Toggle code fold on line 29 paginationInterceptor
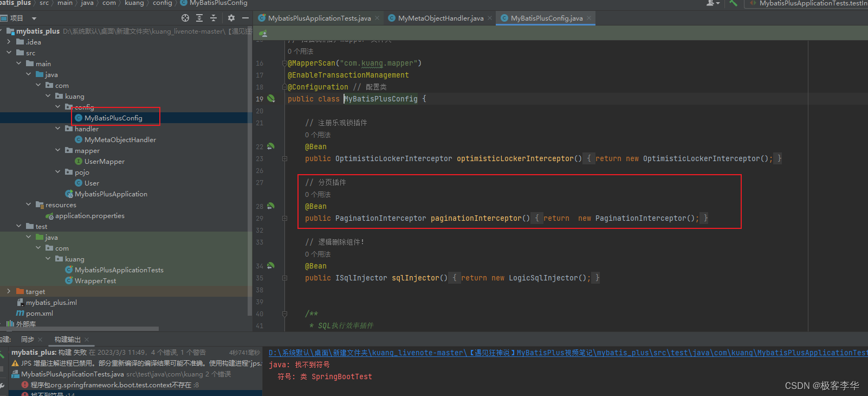Image resolution: width=868 pixels, height=396 pixels. pos(284,218)
